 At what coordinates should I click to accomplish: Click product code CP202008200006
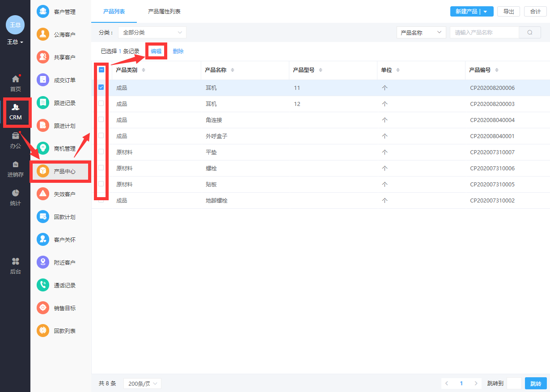click(x=492, y=88)
